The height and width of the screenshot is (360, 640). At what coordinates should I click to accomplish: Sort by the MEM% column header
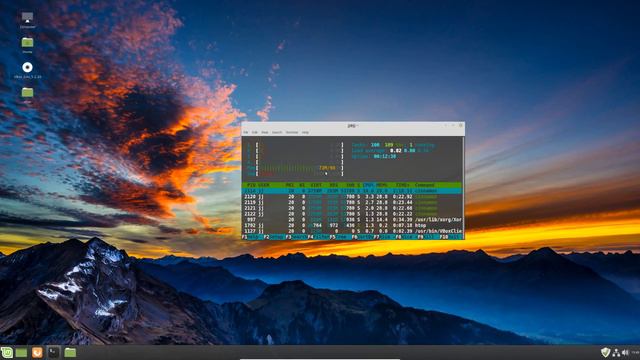click(382, 185)
